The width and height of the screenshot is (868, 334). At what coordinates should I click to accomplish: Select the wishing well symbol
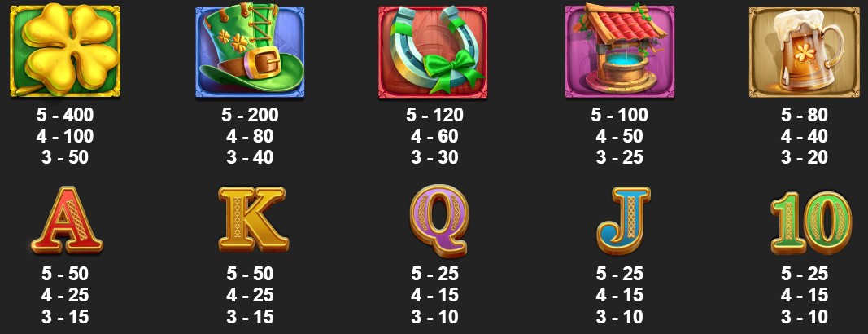tap(619, 51)
